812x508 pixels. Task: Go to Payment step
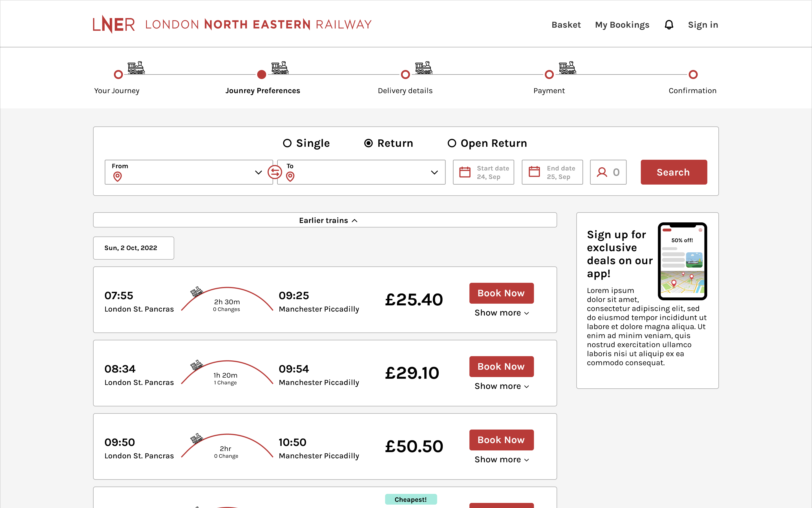(549, 91)
